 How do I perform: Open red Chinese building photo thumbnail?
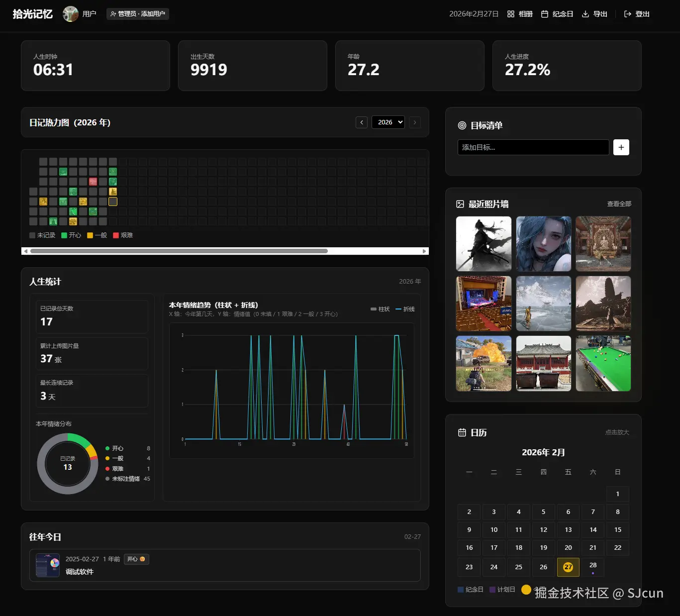(544, 364)
